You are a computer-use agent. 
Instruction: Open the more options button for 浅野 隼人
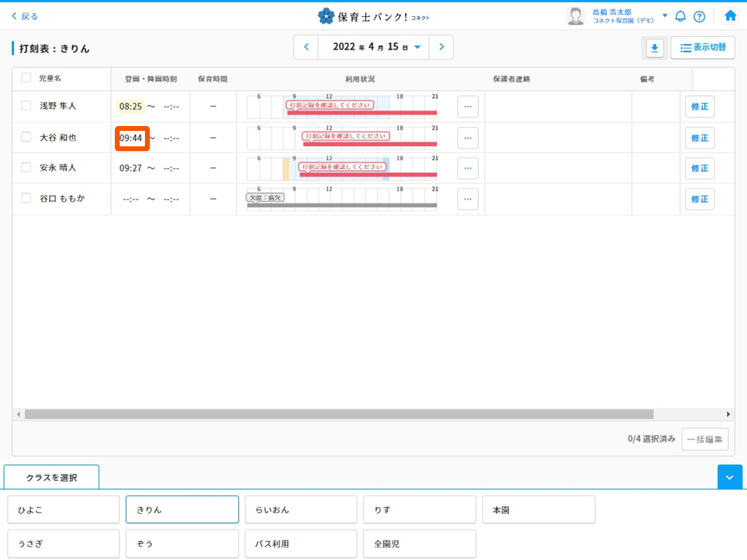click(x=468, y=106)
